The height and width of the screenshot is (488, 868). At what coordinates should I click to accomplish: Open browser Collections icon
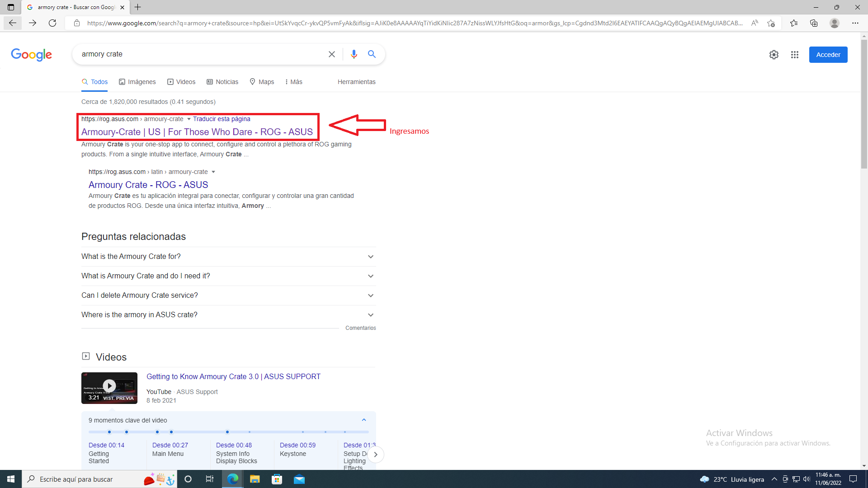[x=814, y=23]
